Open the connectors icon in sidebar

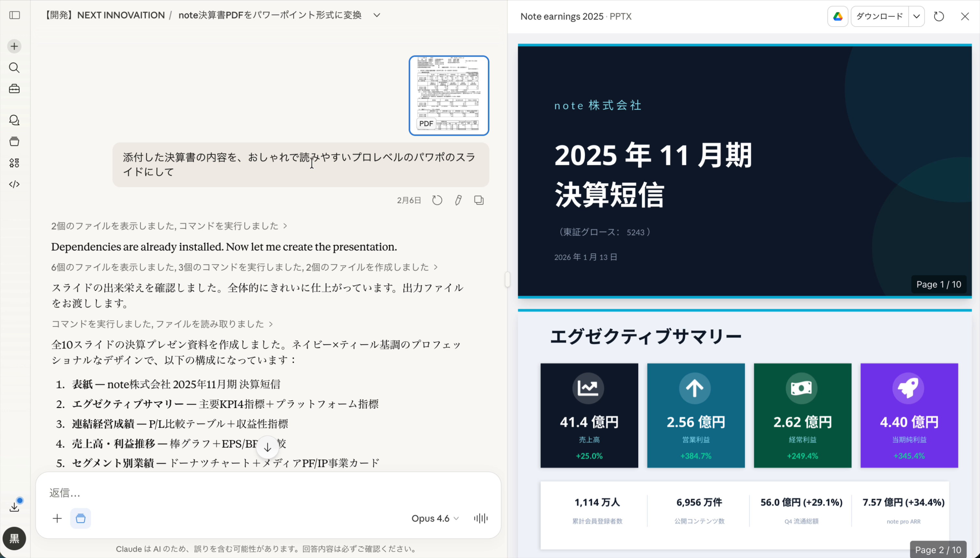(x=14, y=162)
